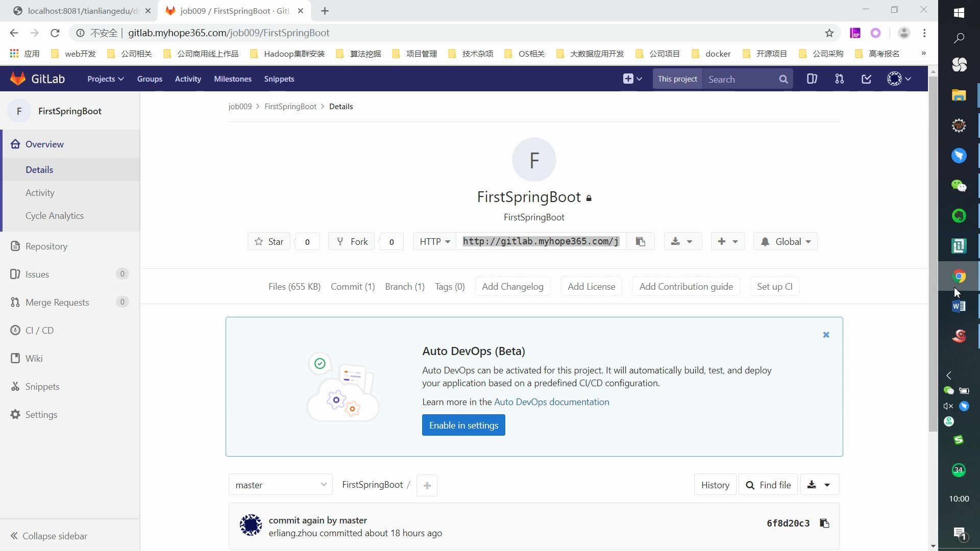
Task: Launch Microsoft Word from the side dock
Action: pos(960,306)
